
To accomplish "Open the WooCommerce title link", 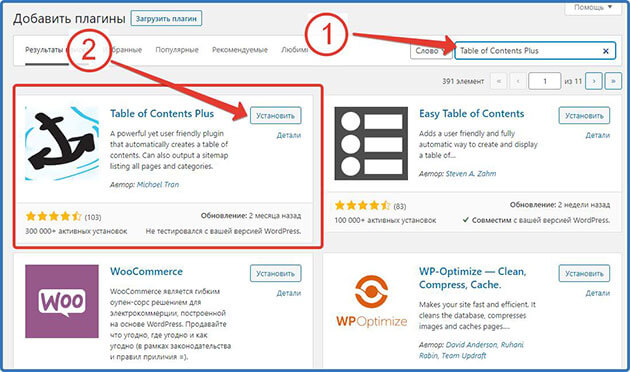I will point(146,272).
